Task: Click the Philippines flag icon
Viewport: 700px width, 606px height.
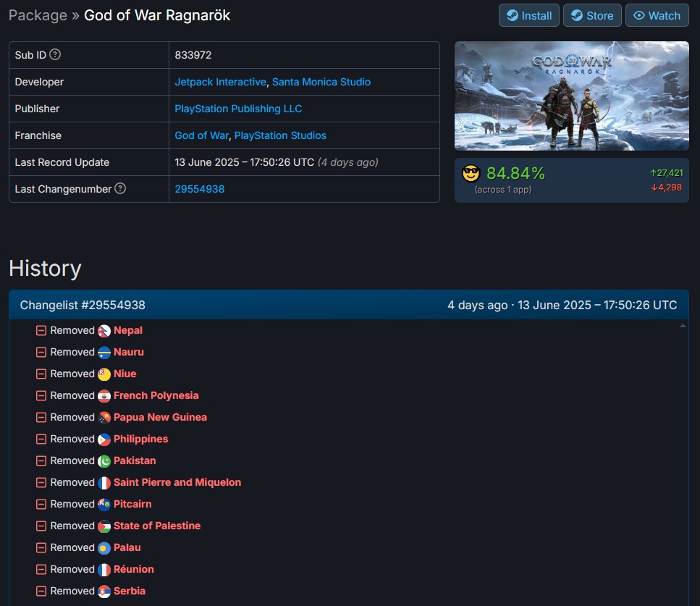Action: pos(104,439)
